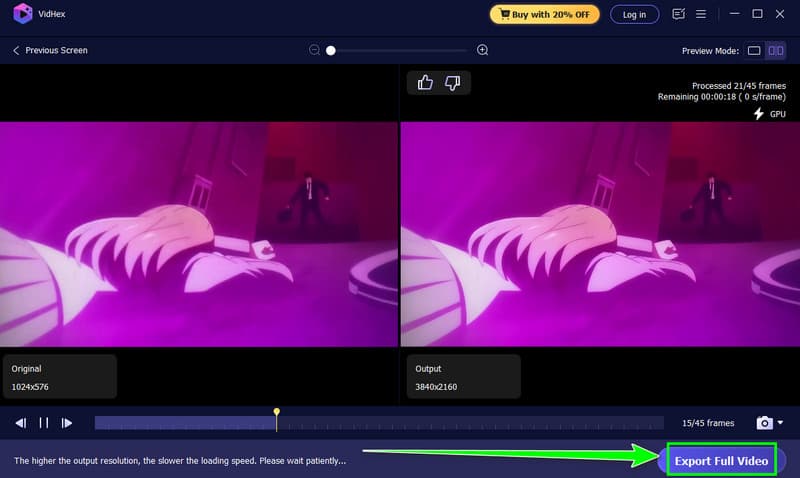Click the yellow timeline playhead marker
The height and width of the screenshot is (478, 800).
pos(277,412)
